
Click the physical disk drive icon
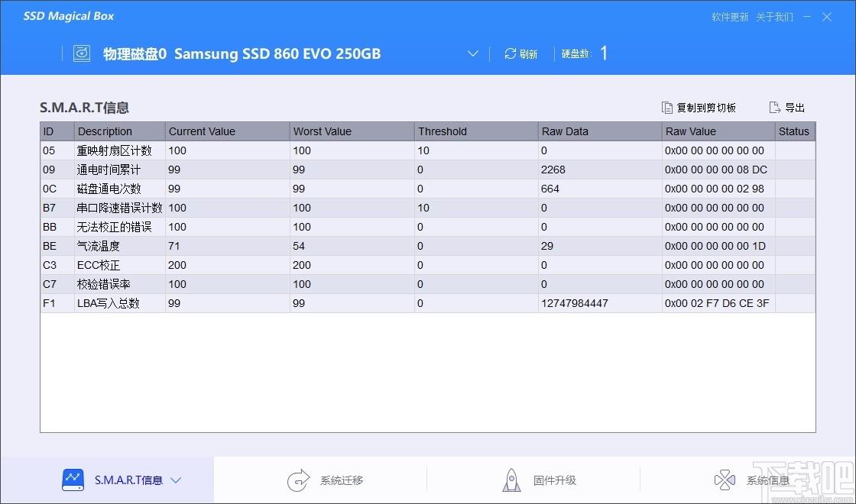(x=82, y=53)
